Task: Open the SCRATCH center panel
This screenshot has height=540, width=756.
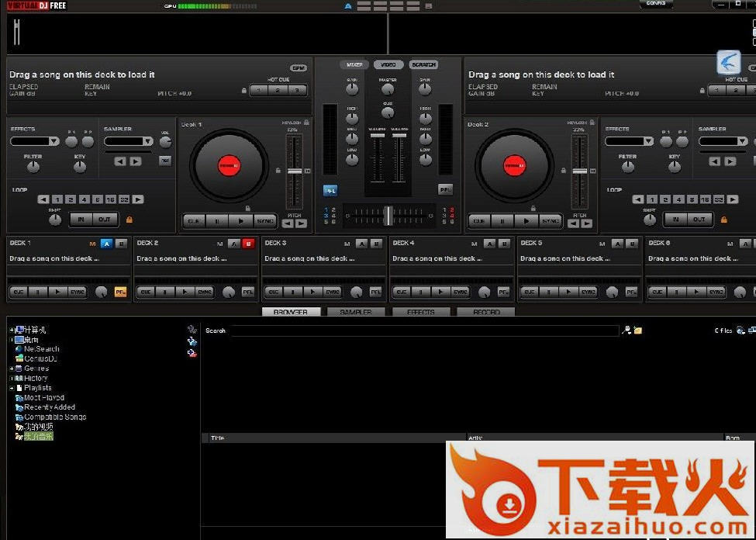Action: pos(423,64)
